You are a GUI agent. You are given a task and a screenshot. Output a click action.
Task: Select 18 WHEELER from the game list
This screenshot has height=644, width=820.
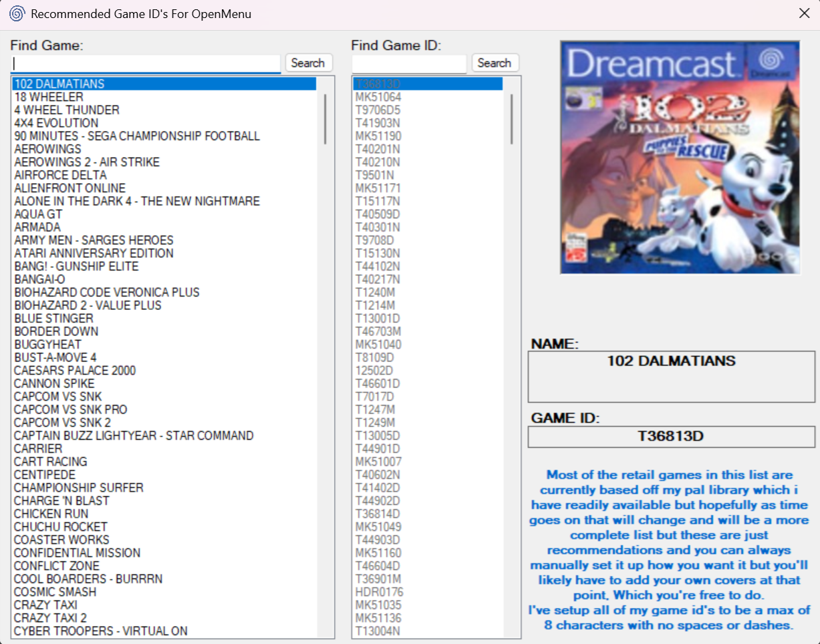pyautogui.click(x=49, y=97)
